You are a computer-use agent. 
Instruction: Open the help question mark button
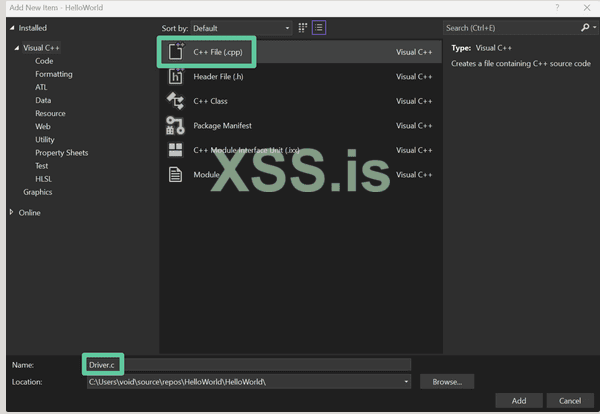click(557, 7)
